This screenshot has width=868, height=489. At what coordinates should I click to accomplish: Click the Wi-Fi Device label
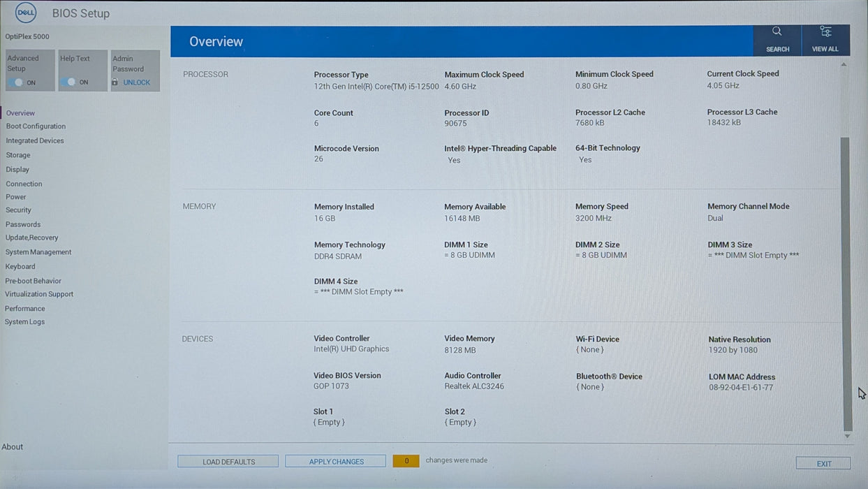pos(598,340)
